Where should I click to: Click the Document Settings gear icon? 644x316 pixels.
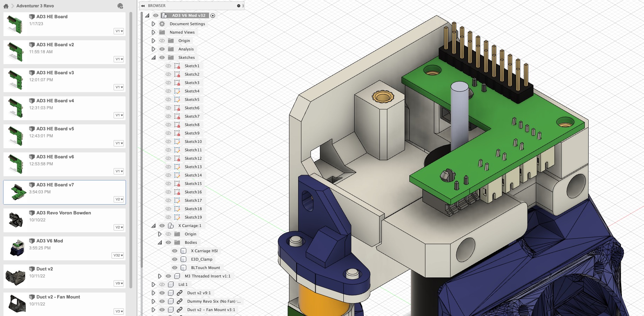[162, 24]
